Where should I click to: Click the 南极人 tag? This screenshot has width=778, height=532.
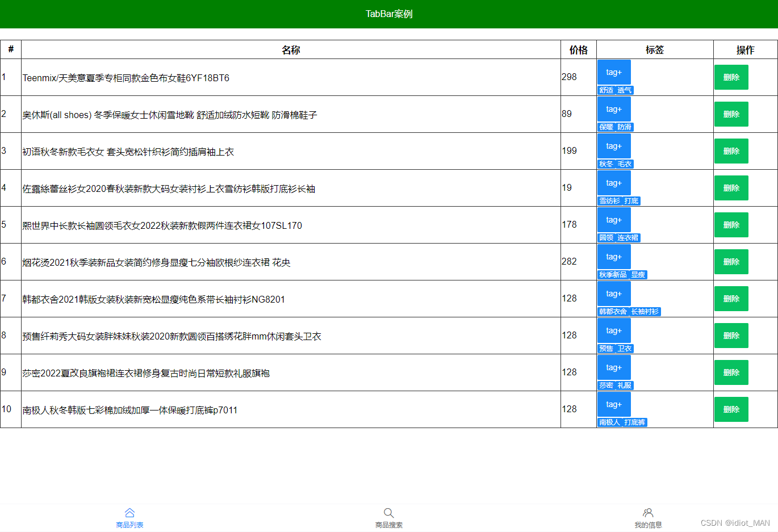(x=610, y=422)
